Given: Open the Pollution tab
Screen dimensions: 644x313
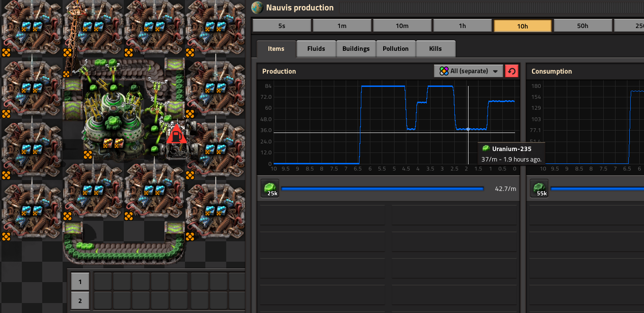Looking at the screenshot, I should [396, 48].
